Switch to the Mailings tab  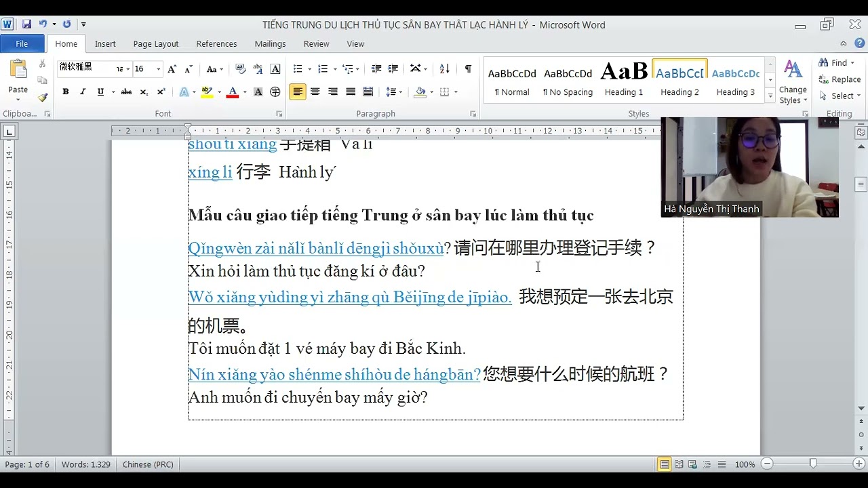click(x=270, y=44)
